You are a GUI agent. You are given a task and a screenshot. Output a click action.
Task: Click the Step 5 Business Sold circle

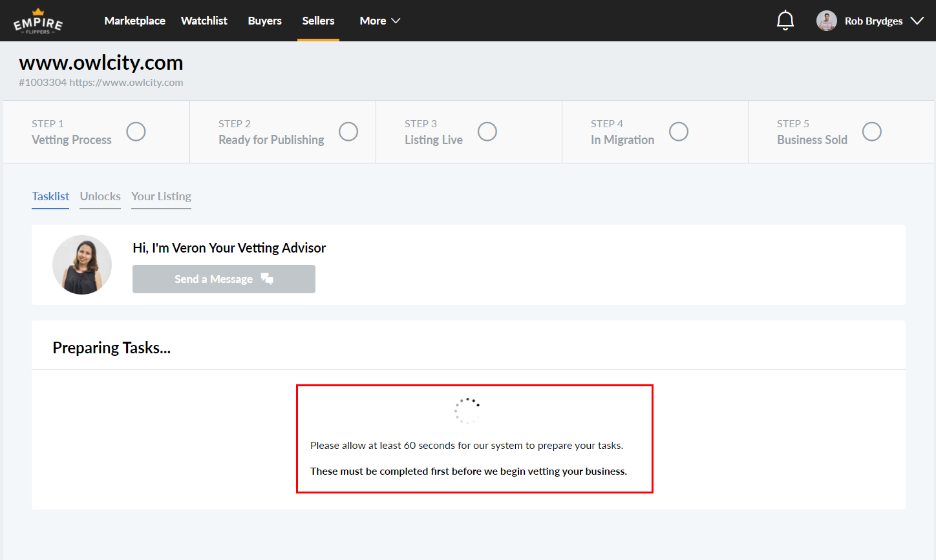point(872,132)
